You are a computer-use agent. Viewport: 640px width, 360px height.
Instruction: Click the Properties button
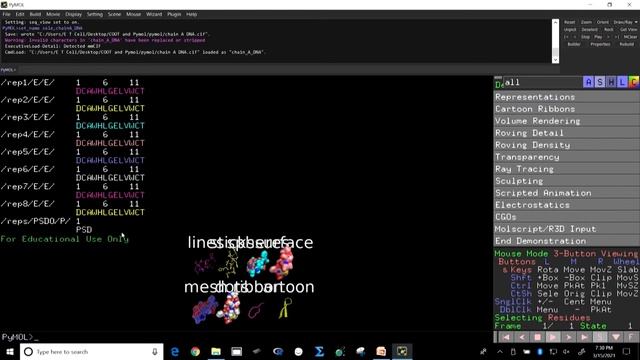[x=600, y=44]
